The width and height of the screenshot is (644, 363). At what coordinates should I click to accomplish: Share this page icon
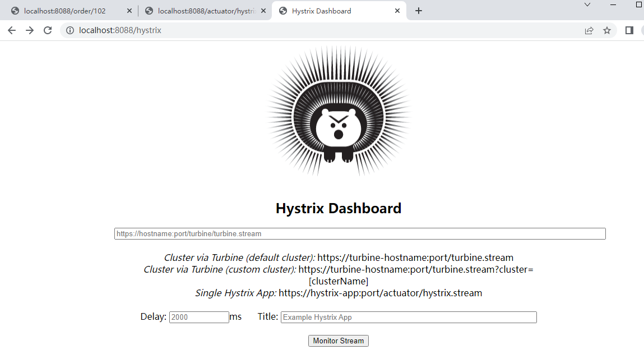click(589, 30)
